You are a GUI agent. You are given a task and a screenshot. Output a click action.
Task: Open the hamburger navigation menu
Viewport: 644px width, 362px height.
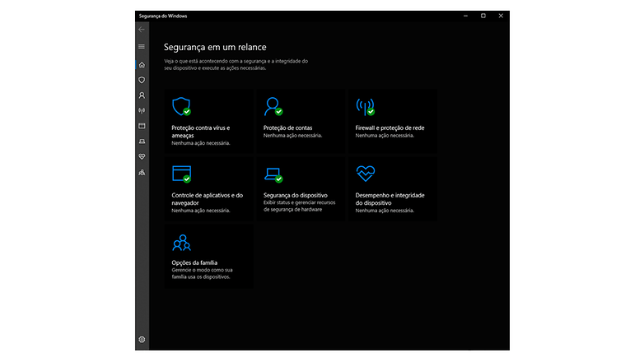142,46
